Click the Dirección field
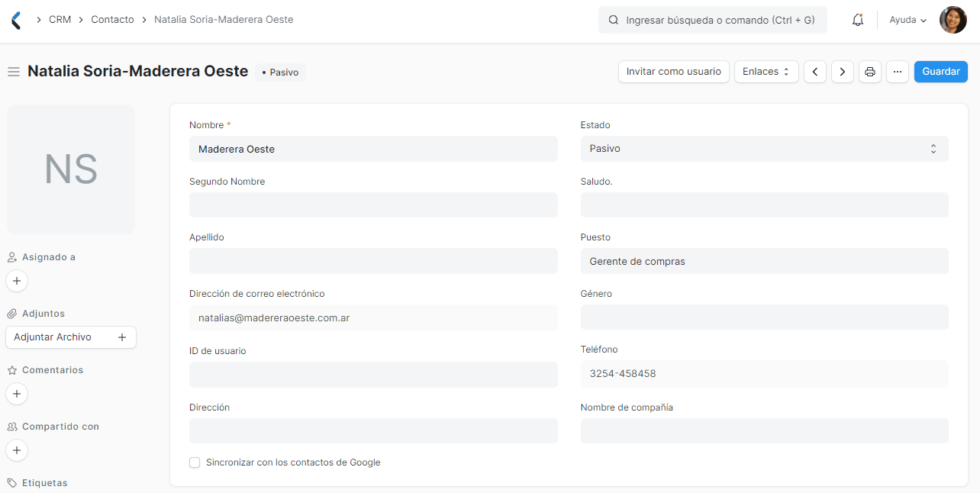Viewport: 980px width, 493px height. (x=373, y=431)
